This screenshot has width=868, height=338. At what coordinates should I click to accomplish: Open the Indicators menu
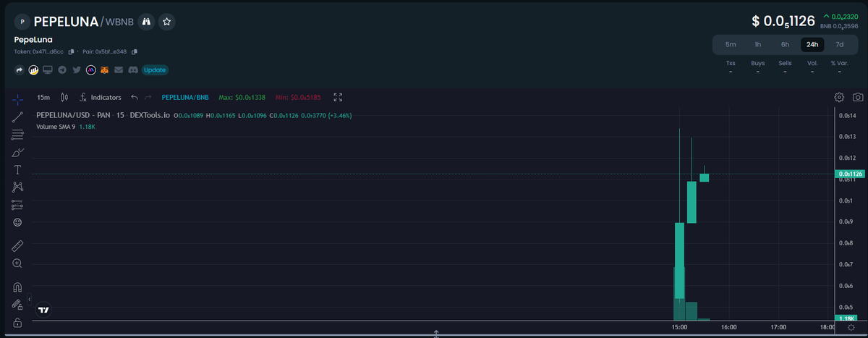(x=100, y=97)
